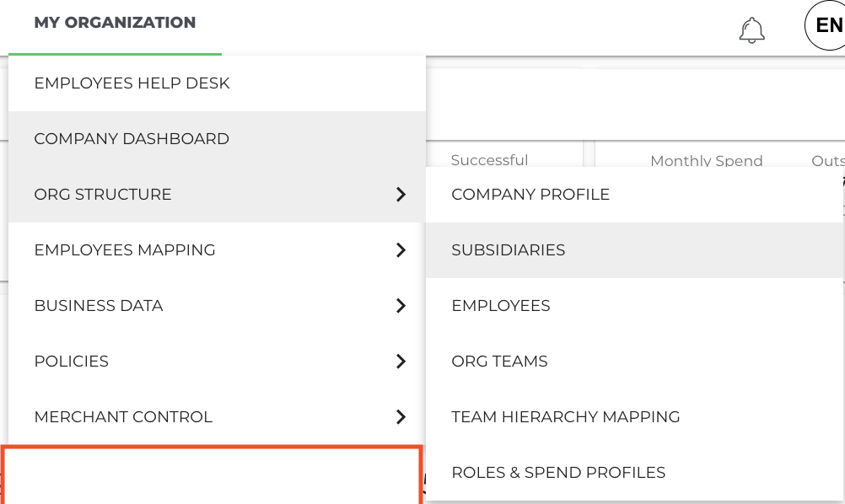Select Employees Help Desk menu item
This screenshot has width=845, height=504.
click(x=218, y=83)
